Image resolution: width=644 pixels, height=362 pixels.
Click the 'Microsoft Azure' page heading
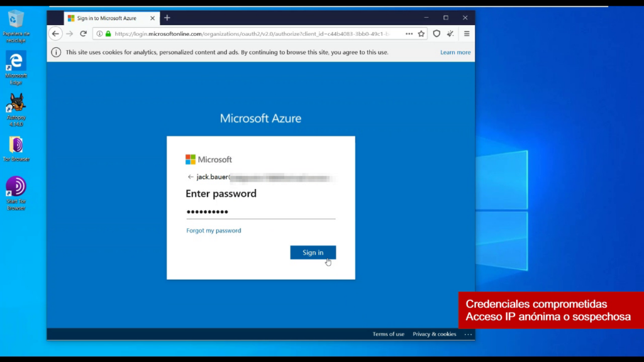[x=261, y=118]
